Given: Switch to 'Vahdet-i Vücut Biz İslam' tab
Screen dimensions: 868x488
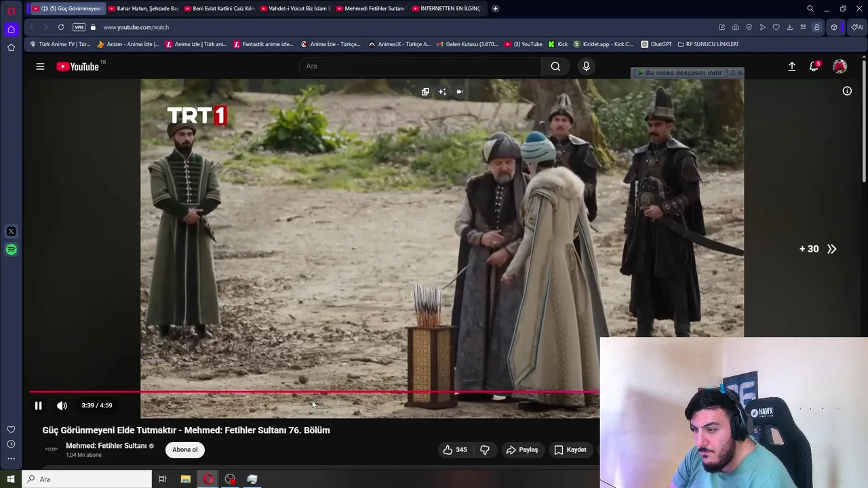Looking at the screenshot, I should coord(294,8).
